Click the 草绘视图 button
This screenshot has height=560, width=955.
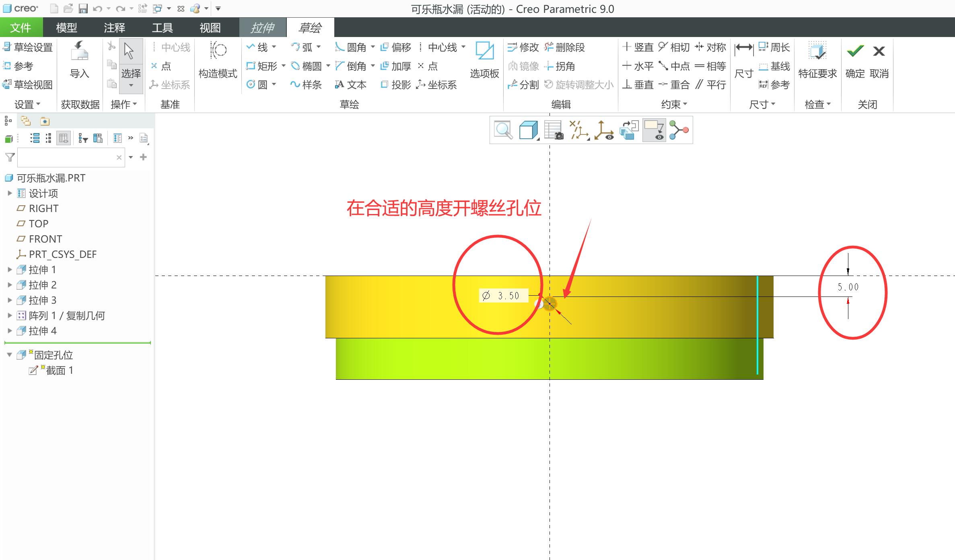click(x=27, y=84)
